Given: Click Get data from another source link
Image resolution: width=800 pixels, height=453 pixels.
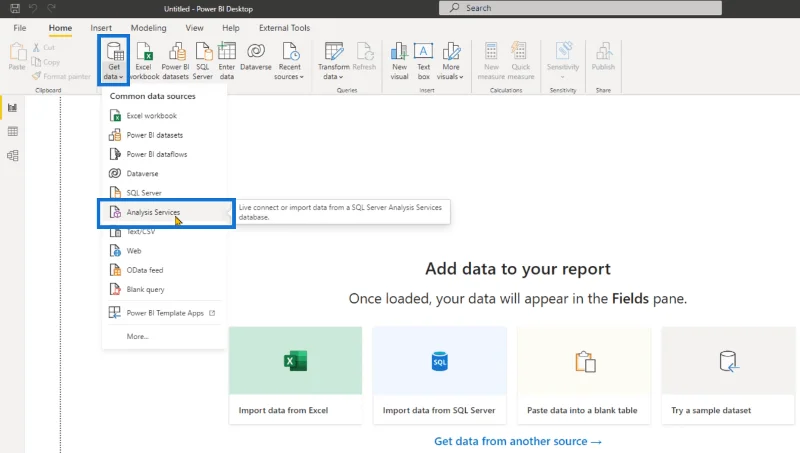Looking at the screenshot, I should click(518, 441).
